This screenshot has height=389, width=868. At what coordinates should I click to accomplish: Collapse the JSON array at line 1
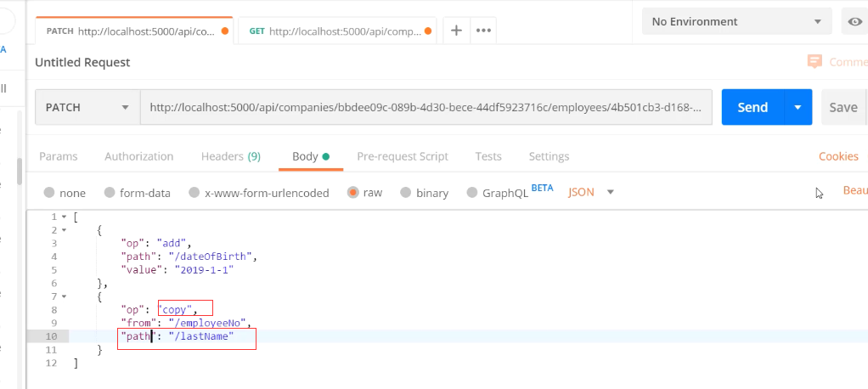(x=64, y=217)
